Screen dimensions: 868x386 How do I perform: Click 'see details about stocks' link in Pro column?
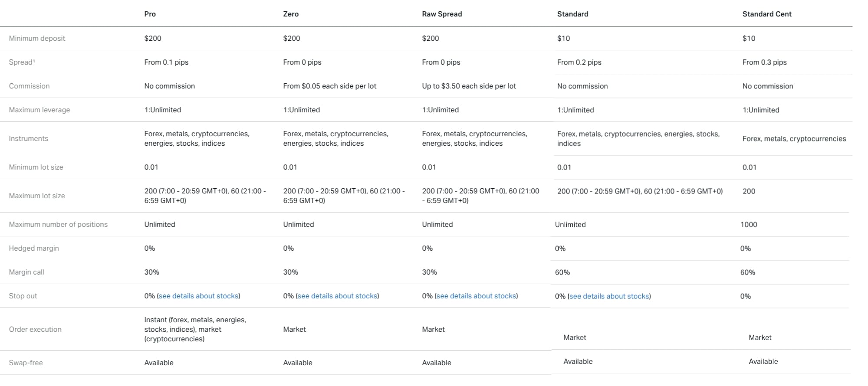pyautogui.click(x=199, y=296)
